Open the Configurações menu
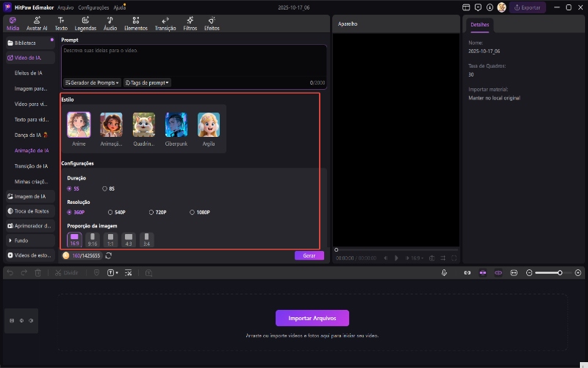588x368 pixels. tap(93, 7)
